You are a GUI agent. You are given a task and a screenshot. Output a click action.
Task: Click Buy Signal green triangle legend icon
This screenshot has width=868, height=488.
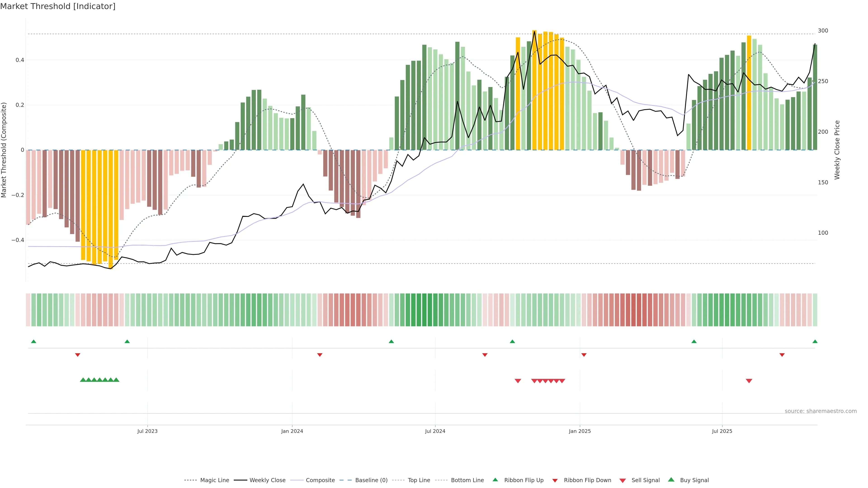671,480
